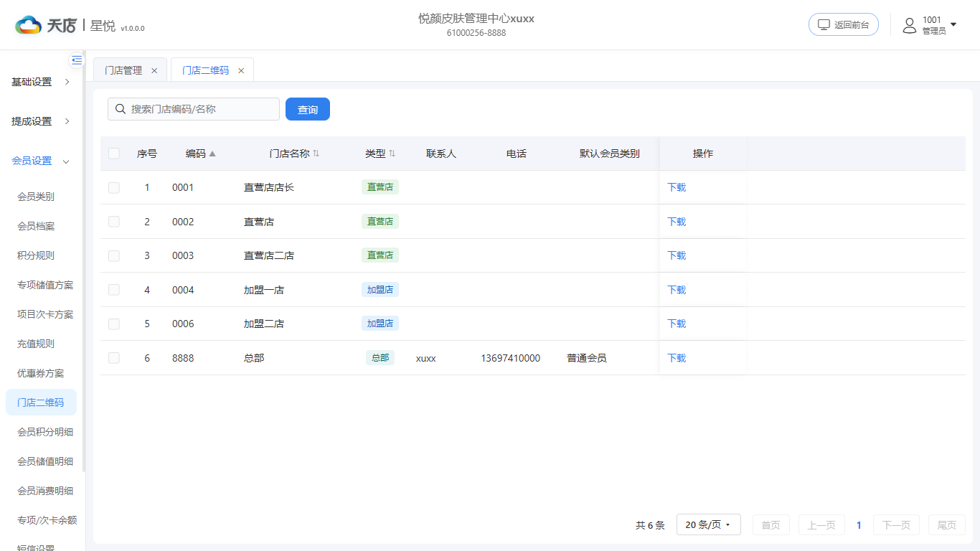Image resolution: width=980 pixels, height=551 pixels.
Task: Open 优惠券方案 in the sidebar
Action: (41, 373)
